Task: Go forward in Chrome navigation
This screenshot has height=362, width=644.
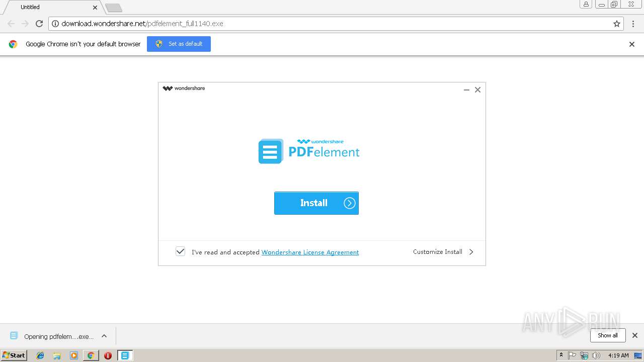Action: click(25, 24)
